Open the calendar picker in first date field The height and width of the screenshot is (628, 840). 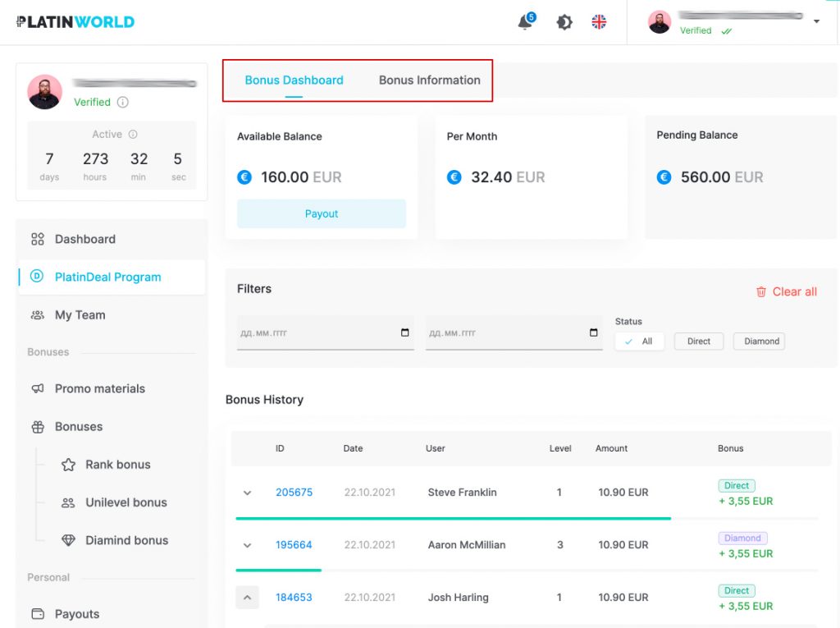point(405,332)
